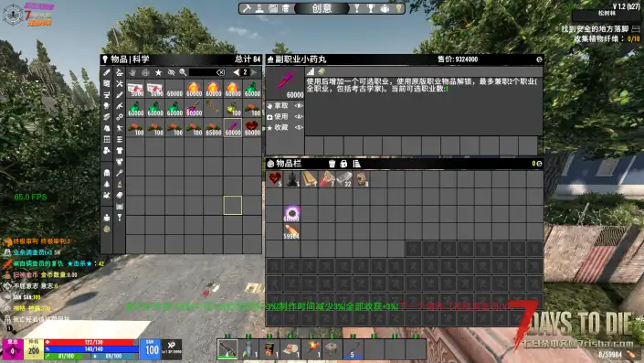644x363 pixels.
Task: Click the inventory sort icon
Action: pyautogui.click(x=356, y=164)
